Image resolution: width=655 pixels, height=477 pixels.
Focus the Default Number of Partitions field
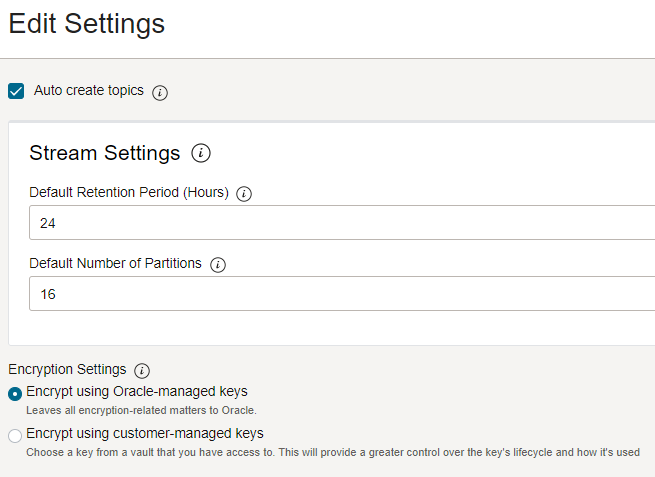(340, 294)
